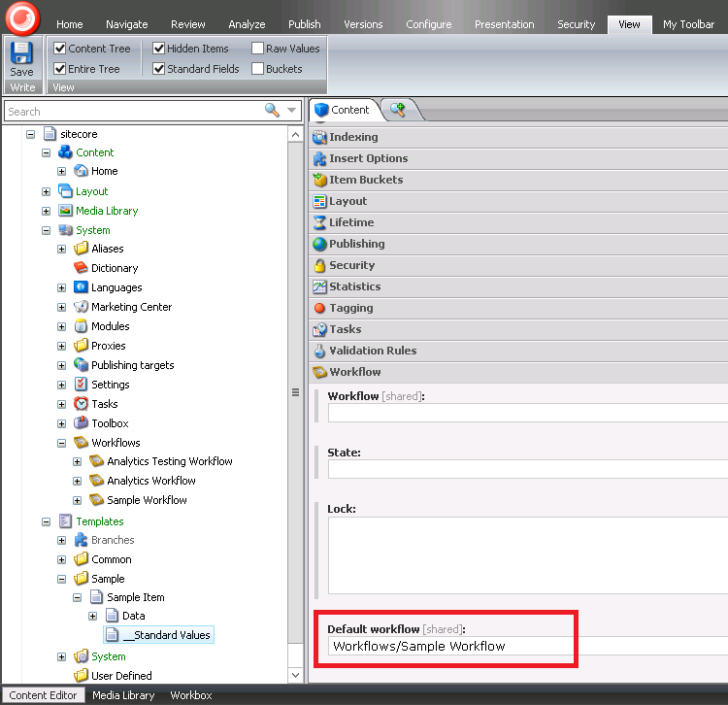This screenshot has width=728, height=705.
Task: Click the Branches puzzle icon
Action: pyautogui.click(x=81, y=540)
